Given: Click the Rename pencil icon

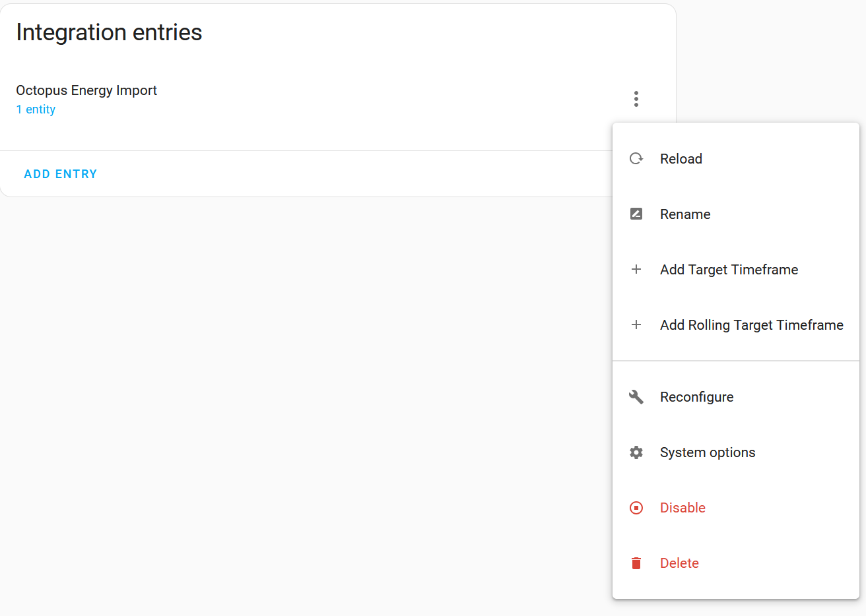Looking at the screenshot, I should (636, 214).
